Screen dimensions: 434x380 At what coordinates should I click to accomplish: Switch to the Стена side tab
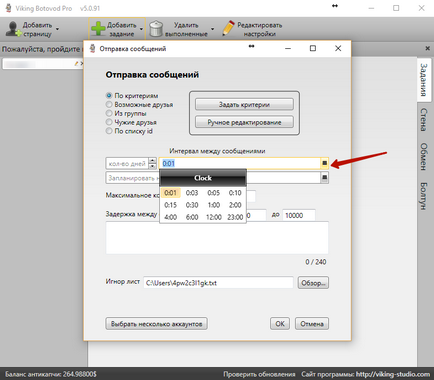tap(423, 120)
